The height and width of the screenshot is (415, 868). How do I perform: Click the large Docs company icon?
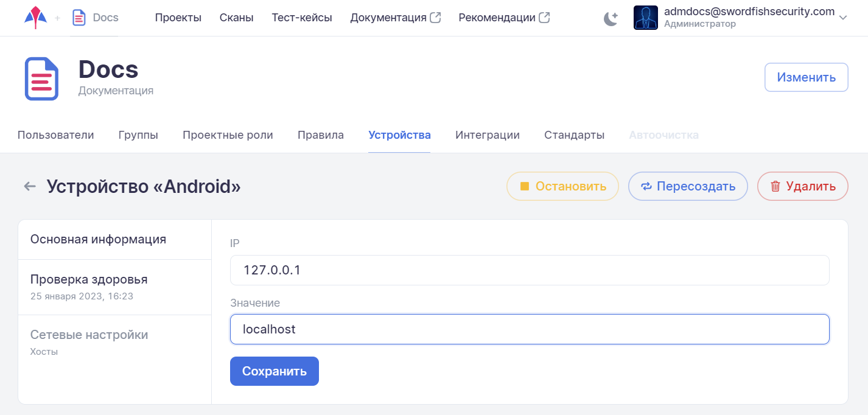(41, 78)
